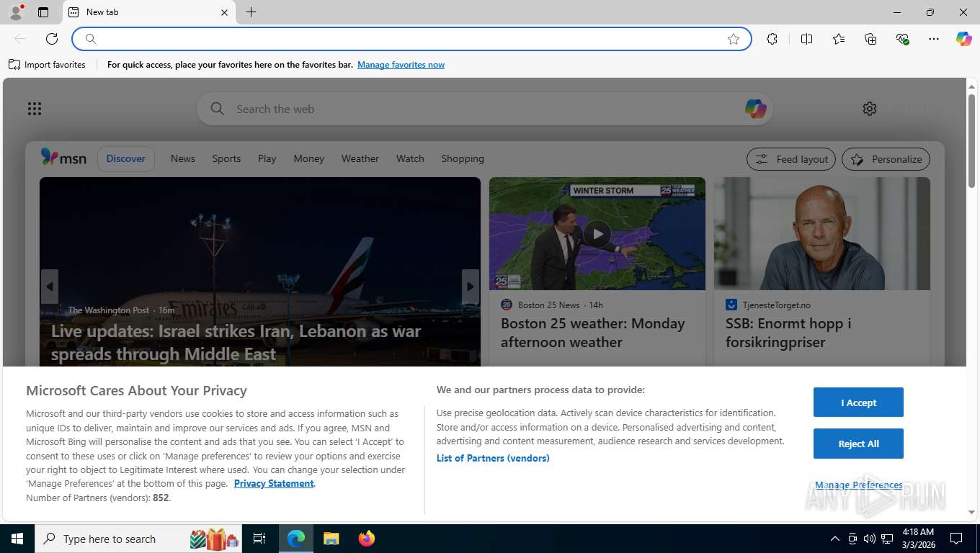Open the apps grid launcher
This screenshot has width=980, height=553.
(x=35, y=109)
